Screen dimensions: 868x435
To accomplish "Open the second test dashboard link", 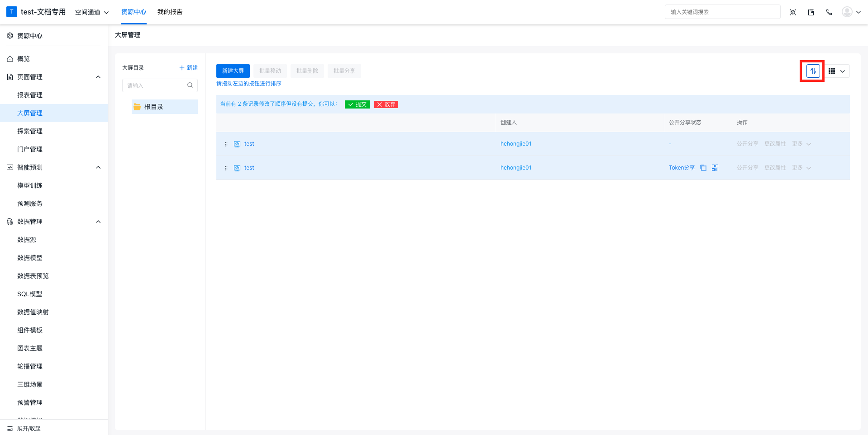I will (x=249, y=168).
